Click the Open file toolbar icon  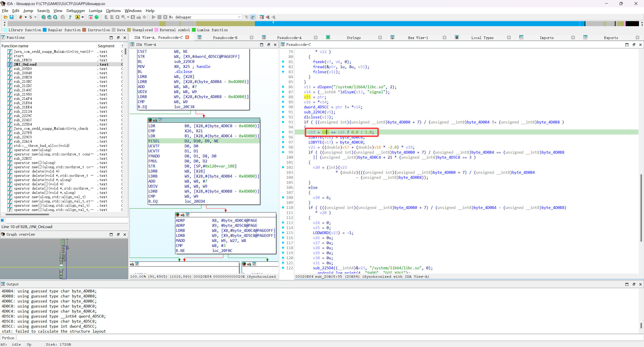click(5, 17)
